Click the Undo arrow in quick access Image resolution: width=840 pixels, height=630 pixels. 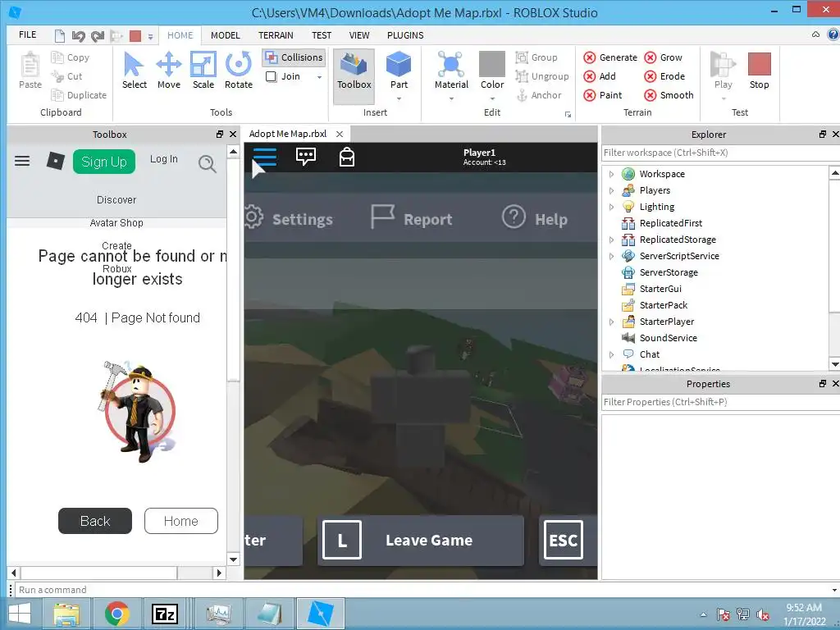coord(78,36)
